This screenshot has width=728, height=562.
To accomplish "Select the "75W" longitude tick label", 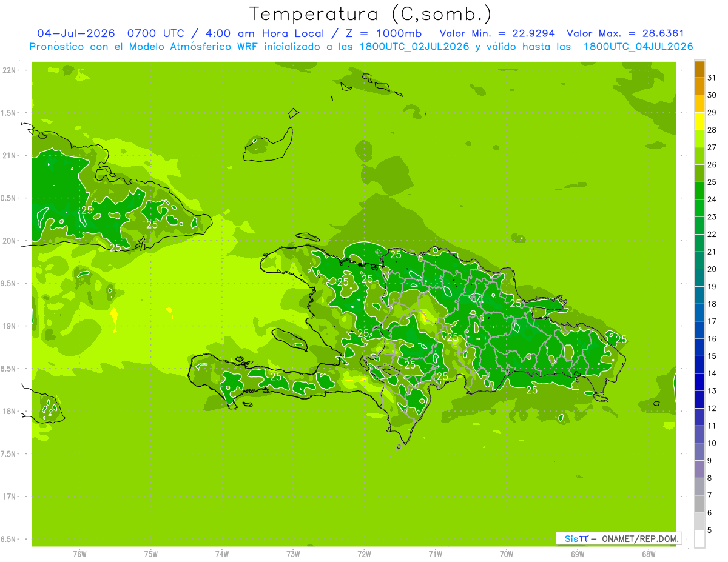I will coord(151,554).
